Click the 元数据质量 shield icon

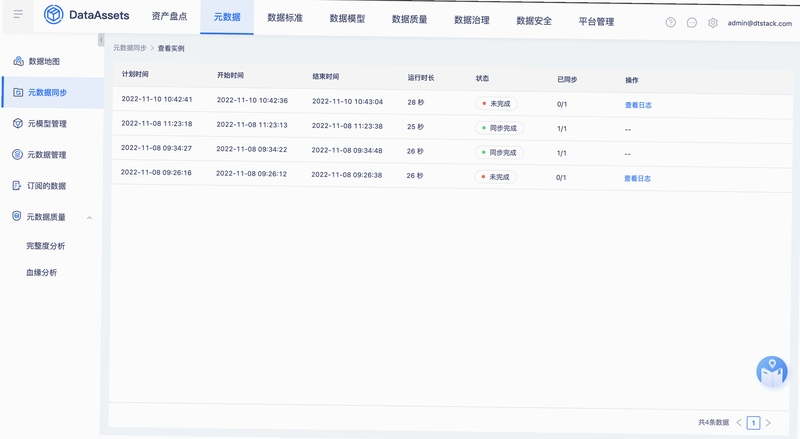click(x=17, y=216)
